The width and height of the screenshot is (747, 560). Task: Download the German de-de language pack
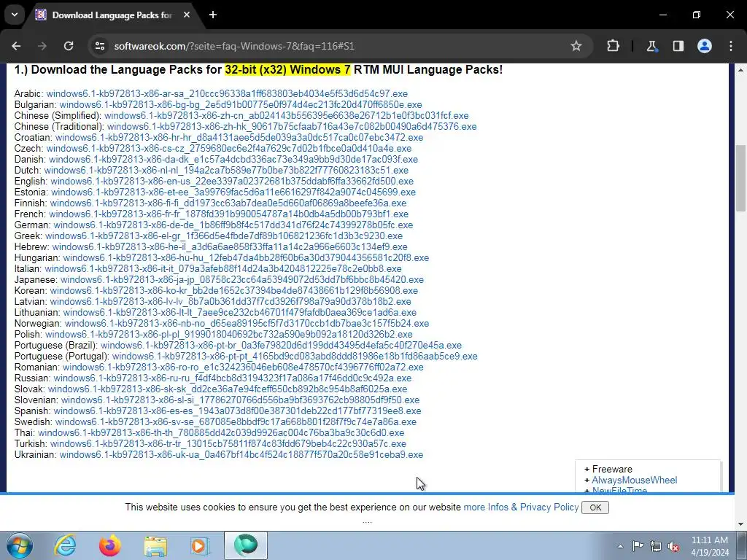[233, 225]
